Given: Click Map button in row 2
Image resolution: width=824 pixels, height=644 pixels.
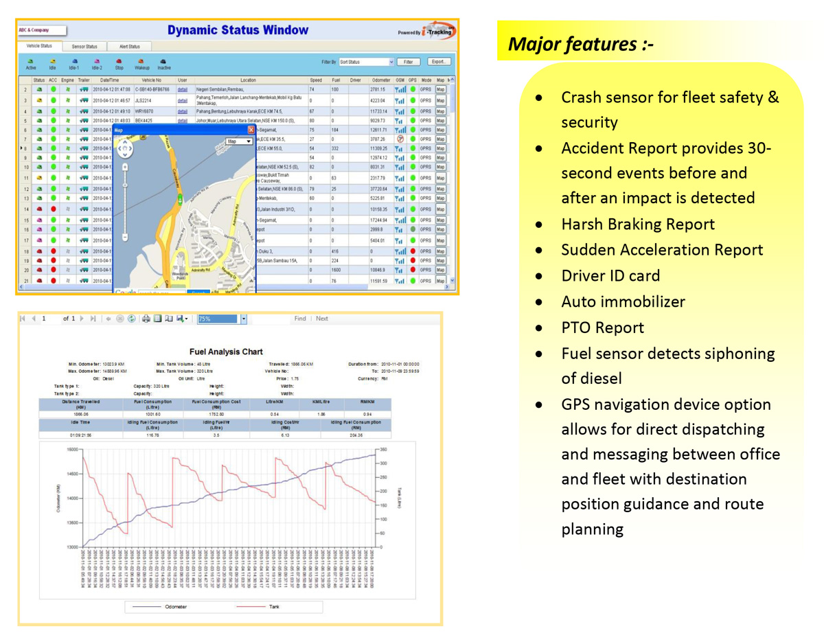Looking at the screenshot, I should click(x=441, y=89).
